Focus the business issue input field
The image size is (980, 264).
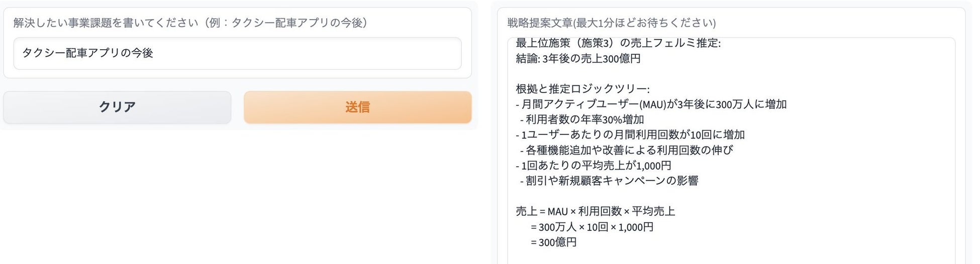(x=237, y=53)
